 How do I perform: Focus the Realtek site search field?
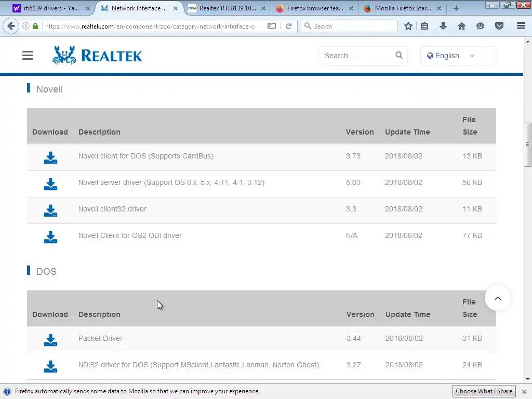pyautogui.click(x=356, y=56)
